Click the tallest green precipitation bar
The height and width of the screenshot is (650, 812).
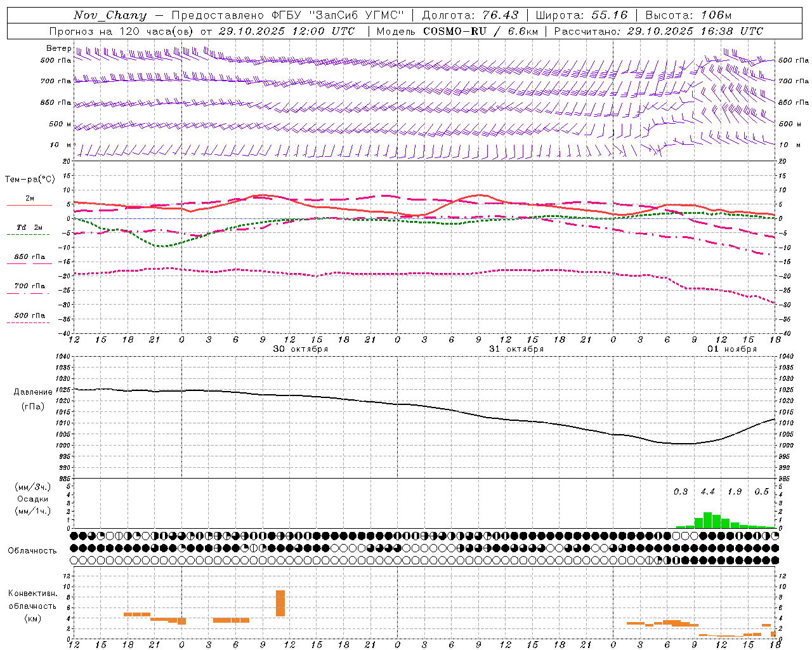tap(707, 521)
